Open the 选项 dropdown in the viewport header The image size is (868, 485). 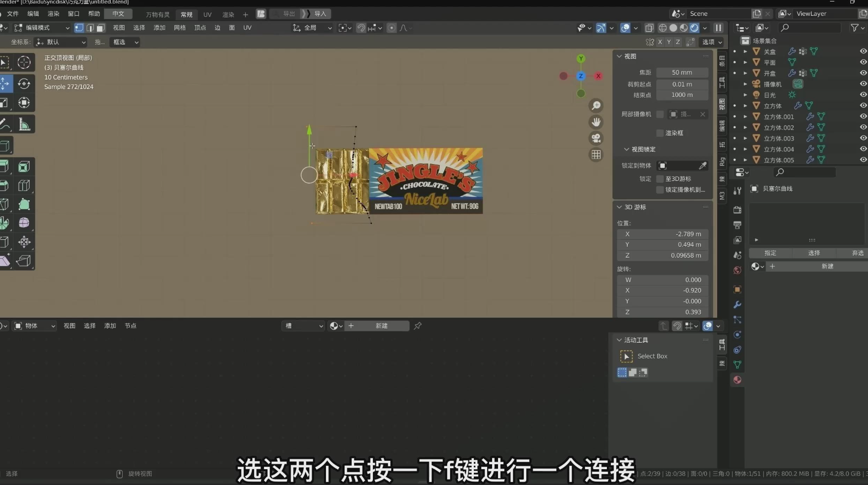712,42
